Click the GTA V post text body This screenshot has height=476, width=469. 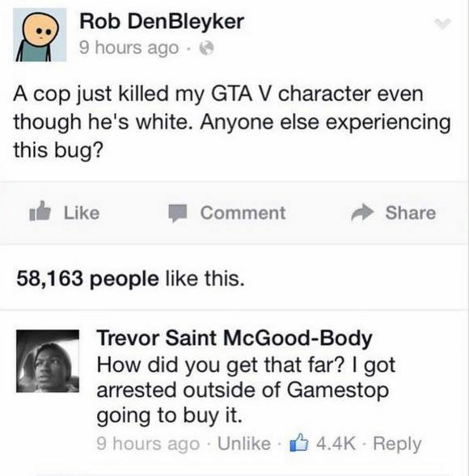tap(232, 122)
